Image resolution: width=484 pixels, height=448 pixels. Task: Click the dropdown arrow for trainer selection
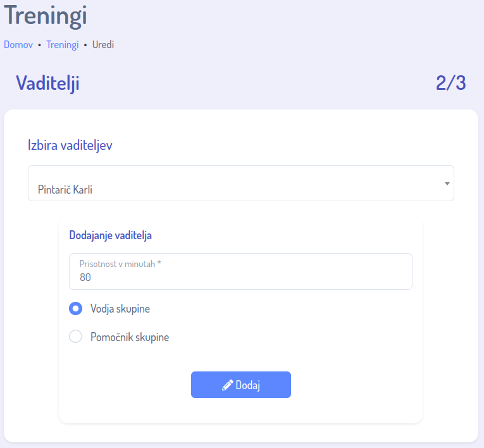(x=447, y=184)
